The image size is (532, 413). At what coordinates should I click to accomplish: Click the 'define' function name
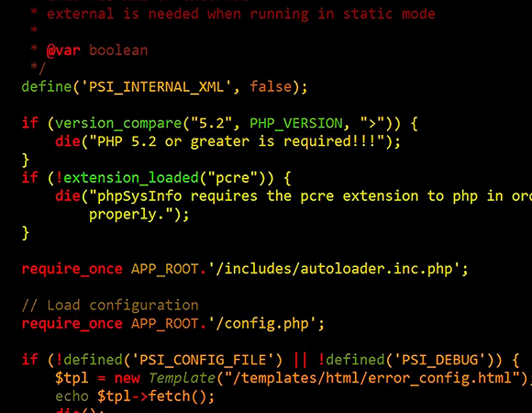(47, 86)
